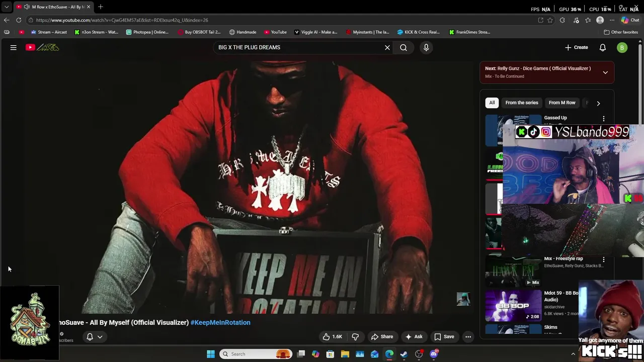Open YouTube notifications bell in header
The image size is (644, 362).
tap(603, 47)
